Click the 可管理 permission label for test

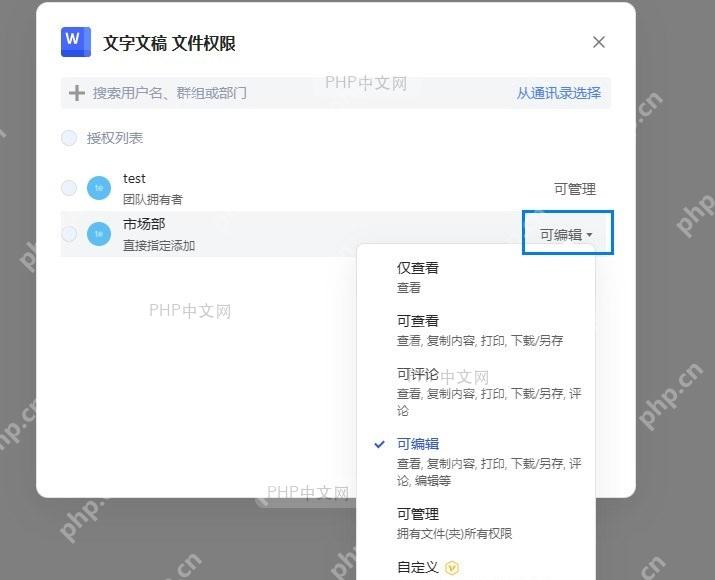pos(575,189)
